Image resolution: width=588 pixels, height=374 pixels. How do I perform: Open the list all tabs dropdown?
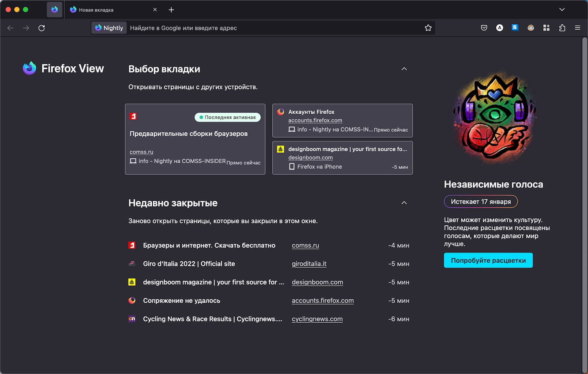[x=562, y=9]
